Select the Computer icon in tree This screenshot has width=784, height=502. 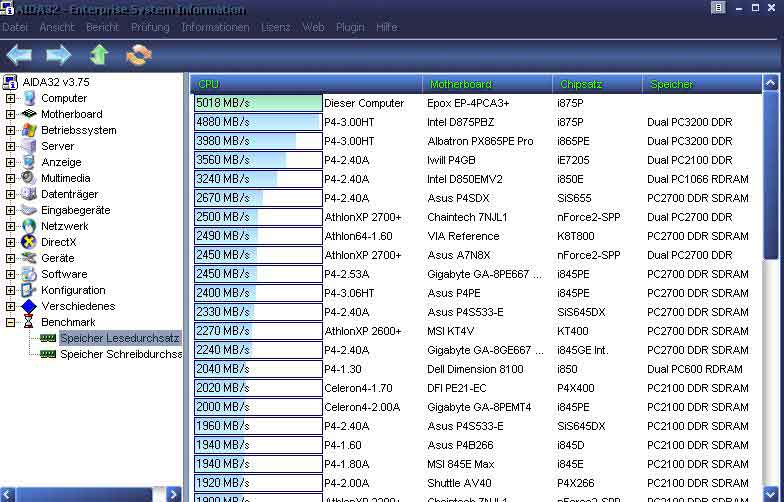(30, 98)
